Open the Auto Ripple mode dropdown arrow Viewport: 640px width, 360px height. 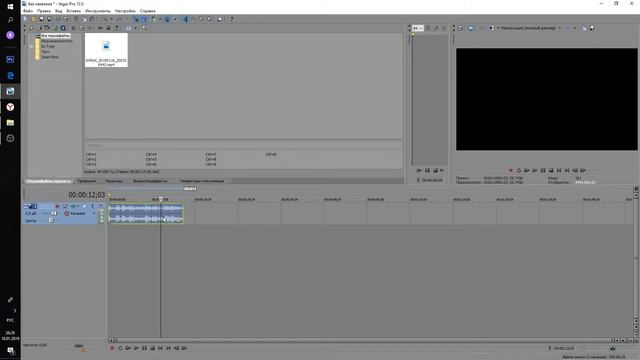[x=160, y=19]
